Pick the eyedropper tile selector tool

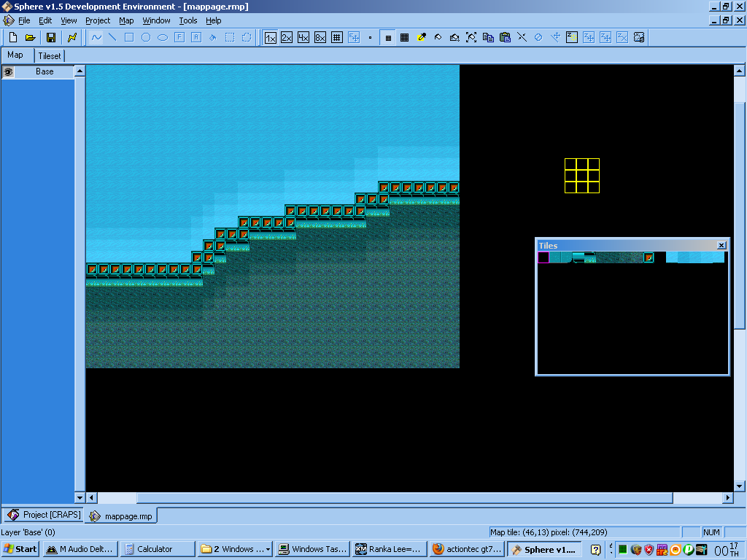pos(422,37)
